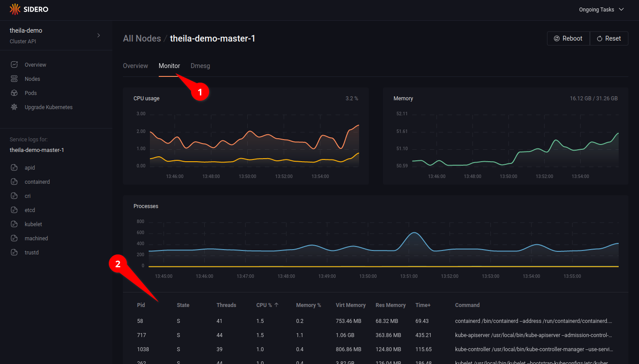Open apid service log icon
This screenshot has height=364, width=639.
click(x=14, y=168)
